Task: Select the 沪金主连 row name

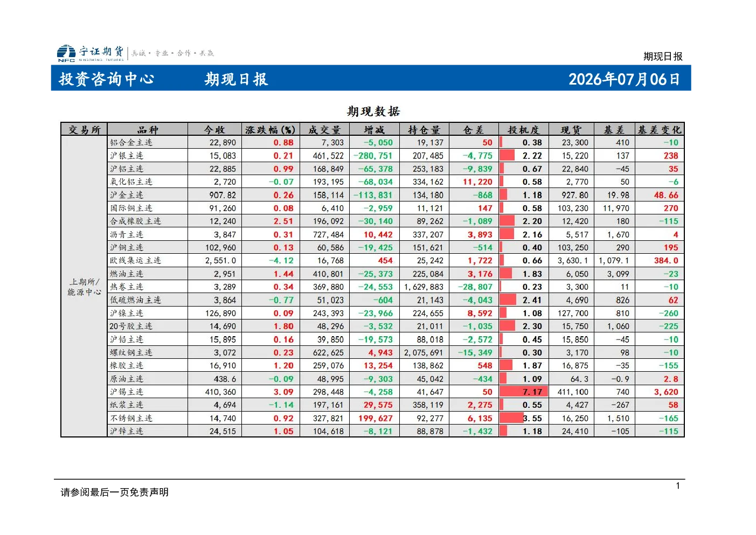Action: [x=127, y=195]
